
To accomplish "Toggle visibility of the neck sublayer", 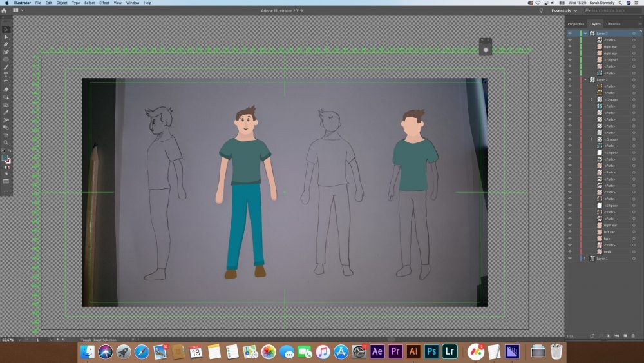I will pyautogui.click(x=569, y=251).
